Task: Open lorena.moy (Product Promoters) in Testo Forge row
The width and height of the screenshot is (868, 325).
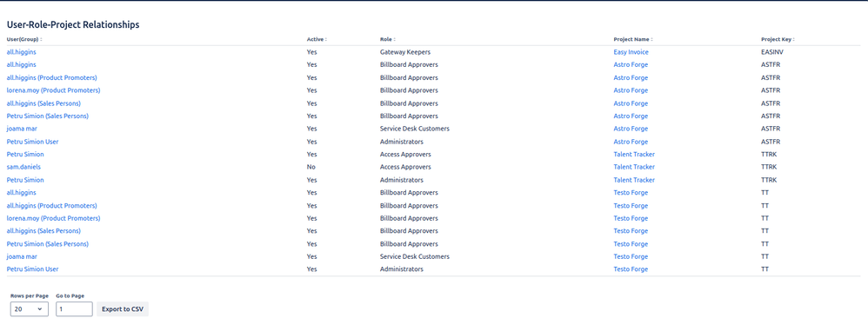Action: [x=54, y=218]
